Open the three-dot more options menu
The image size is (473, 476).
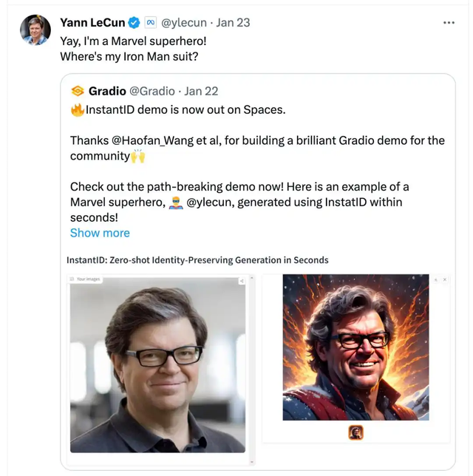(x=449, y=23)
